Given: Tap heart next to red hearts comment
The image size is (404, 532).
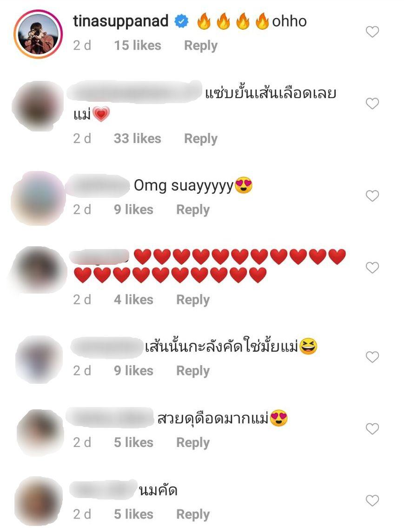Looking at the screenshot, I should tap(372, 268).
